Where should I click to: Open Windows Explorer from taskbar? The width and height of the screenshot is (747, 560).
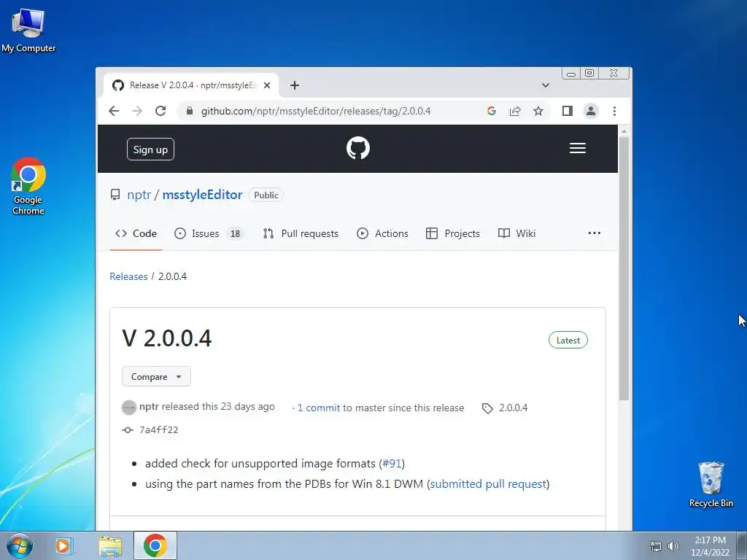pyautogui.click(x=110, y=545)
